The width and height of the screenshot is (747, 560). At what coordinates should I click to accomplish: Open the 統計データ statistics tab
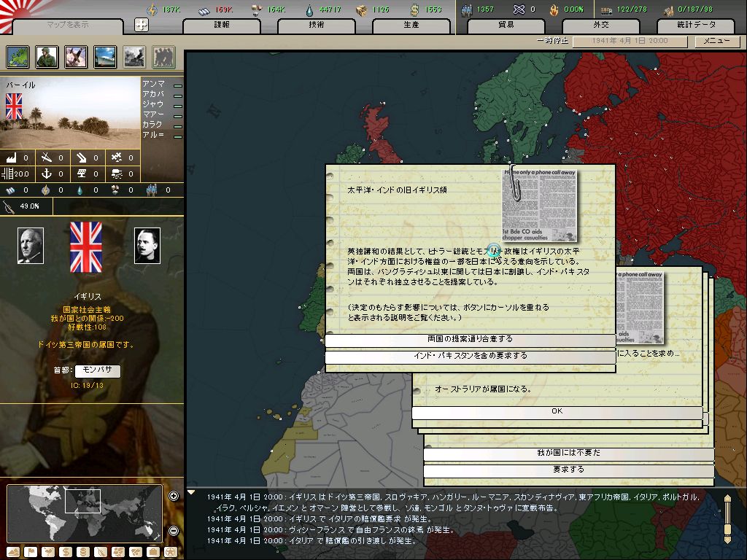(696, 25)
